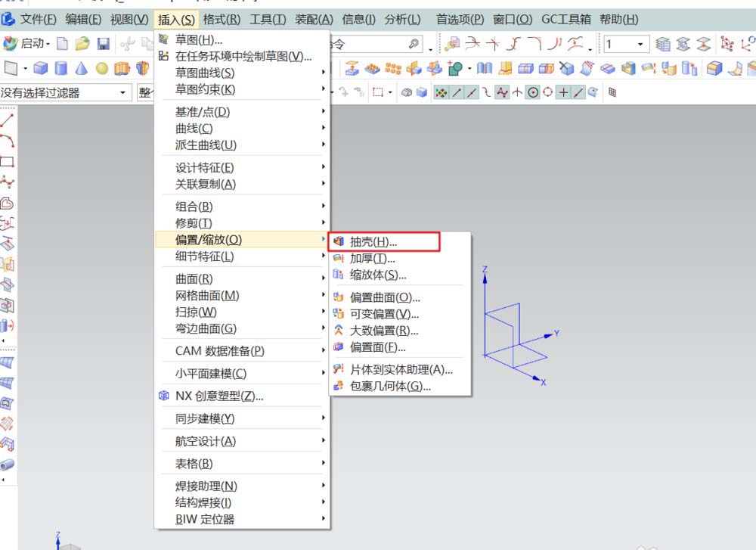Open the work layer dropdown showing 1
756x550 pixels.
click(x=640, y=44)
